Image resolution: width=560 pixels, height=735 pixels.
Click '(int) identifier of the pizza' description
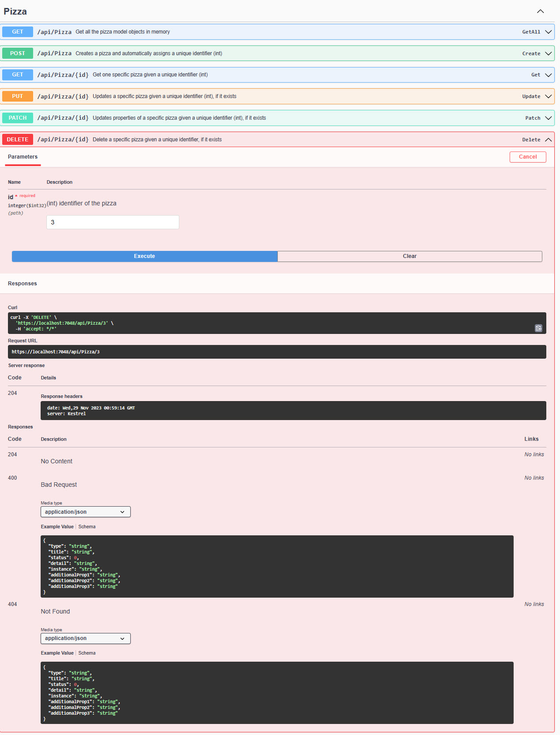point(82,203)
